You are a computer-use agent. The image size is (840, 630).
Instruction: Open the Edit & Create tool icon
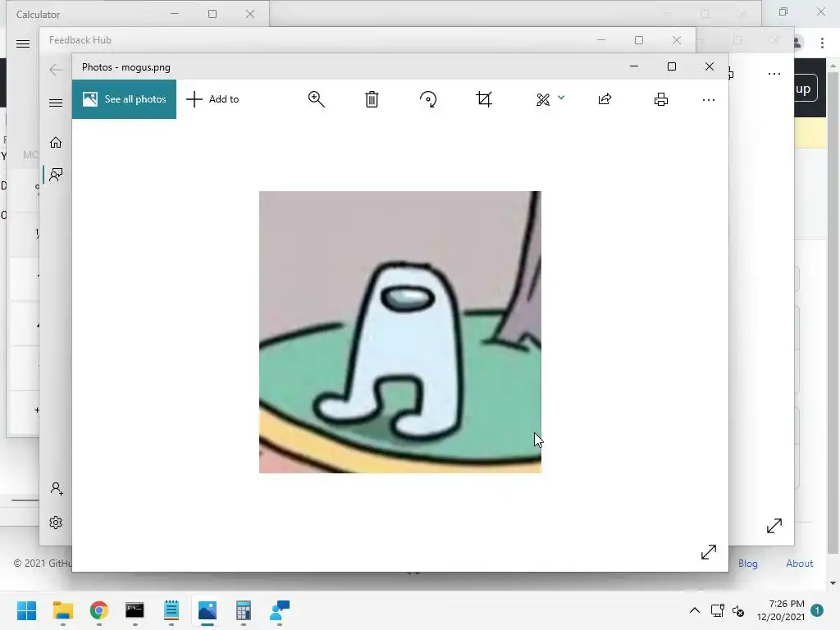543,99
